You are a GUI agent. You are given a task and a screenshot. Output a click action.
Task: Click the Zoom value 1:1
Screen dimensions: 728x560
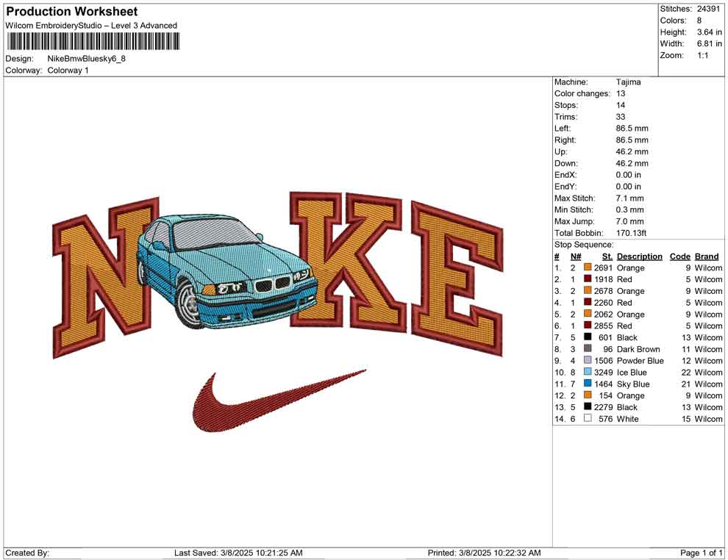[702, 55]
